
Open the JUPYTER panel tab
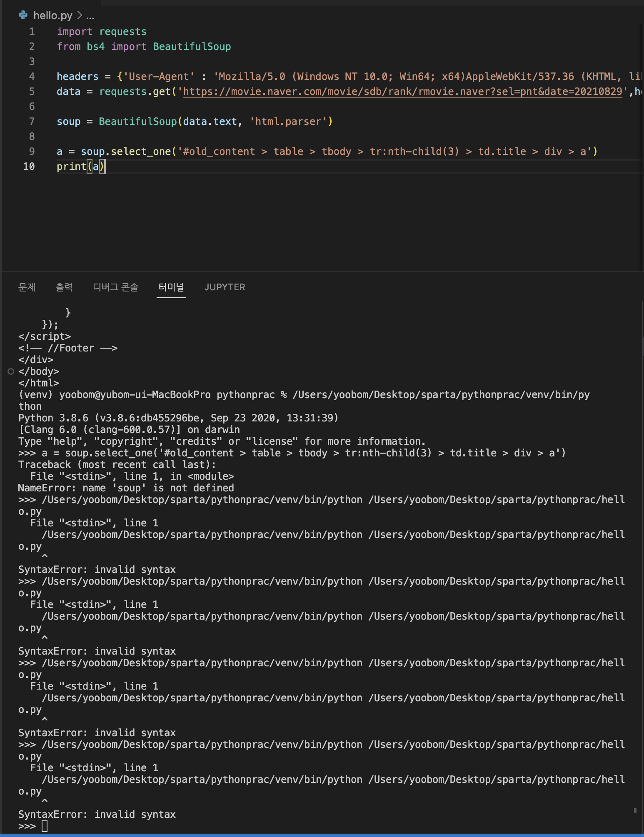[225, 287]
